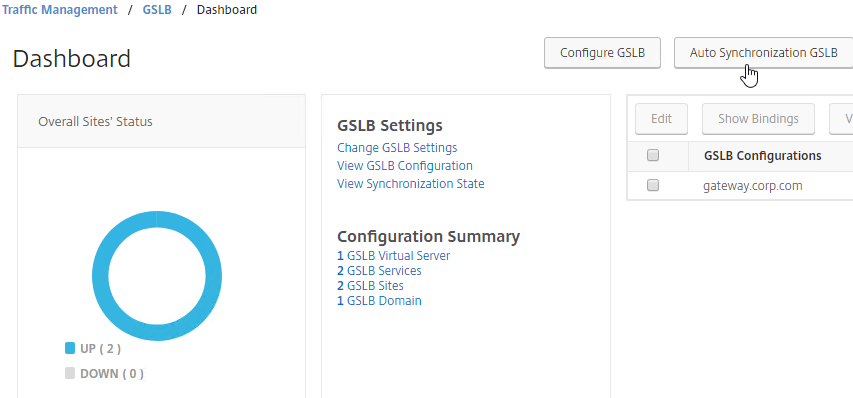
Task: Select the gateway.corp.com configuration row
Action: coord(740,186)
